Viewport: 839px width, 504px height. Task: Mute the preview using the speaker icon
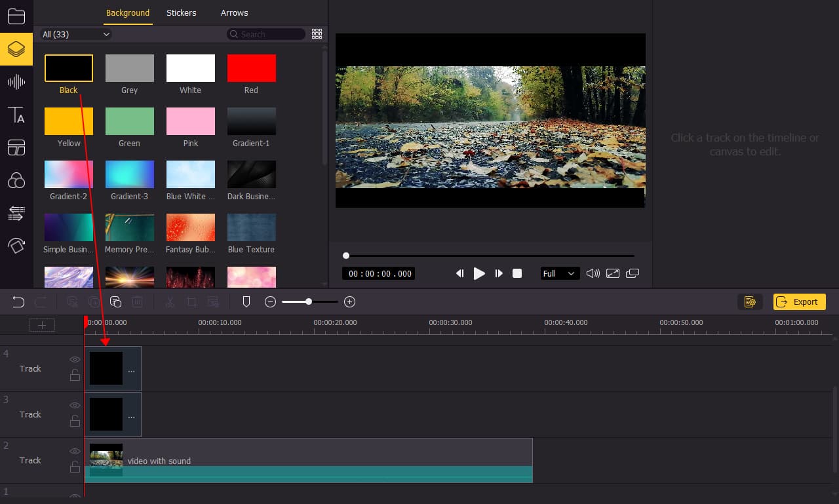[592, 273]
